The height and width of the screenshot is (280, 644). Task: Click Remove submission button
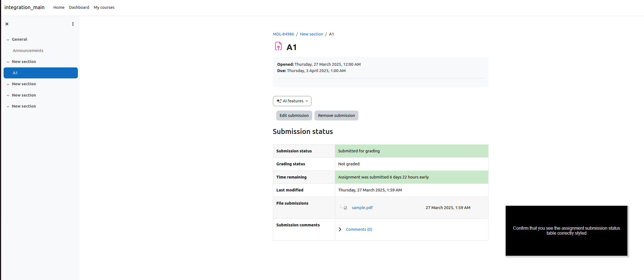[336, 116]
